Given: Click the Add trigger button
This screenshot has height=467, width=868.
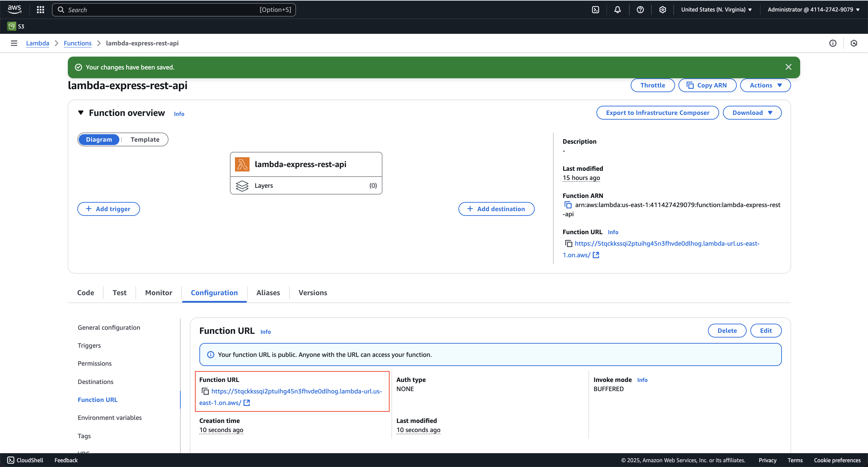Looking at the screenshot, I should coord(108,209).
